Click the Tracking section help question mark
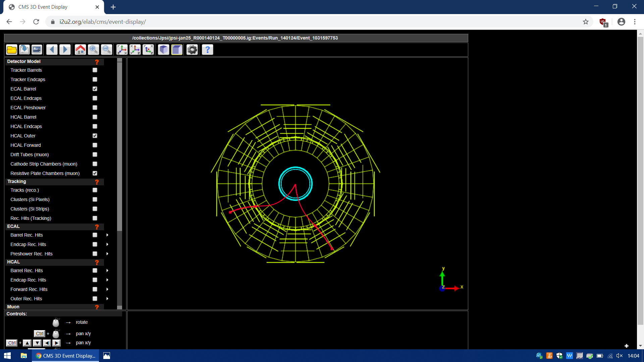This screenshot has width=644, height=362. pos(97,182)
